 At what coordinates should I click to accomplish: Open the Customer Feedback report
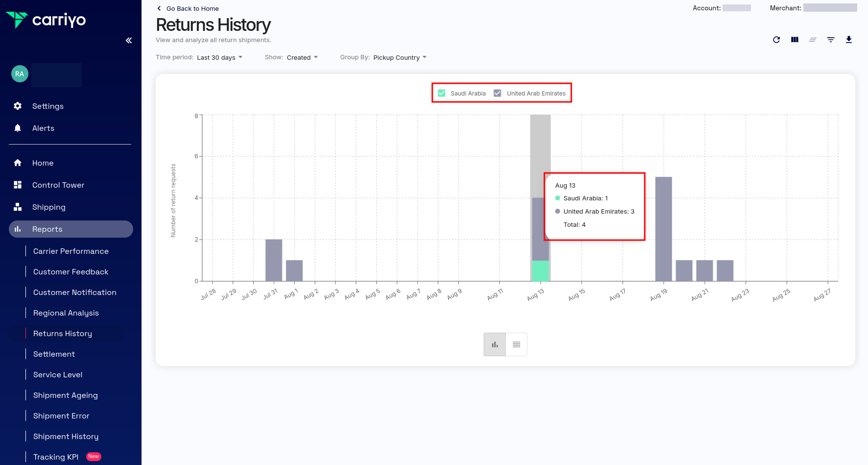71,271
